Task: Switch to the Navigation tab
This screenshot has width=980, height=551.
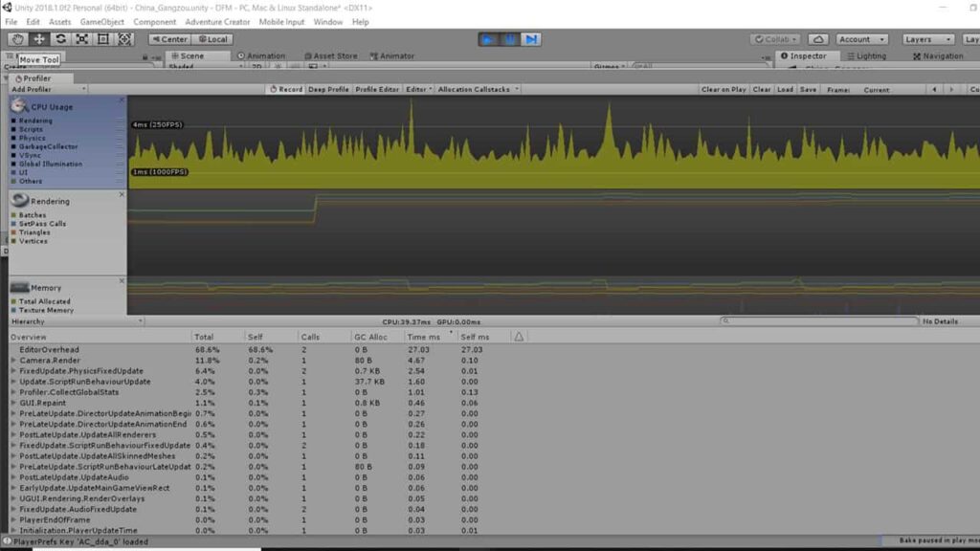Action: point(938,55)
